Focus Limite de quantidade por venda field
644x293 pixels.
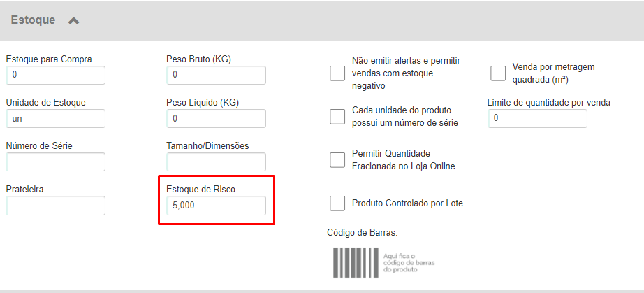click(538, 118)
